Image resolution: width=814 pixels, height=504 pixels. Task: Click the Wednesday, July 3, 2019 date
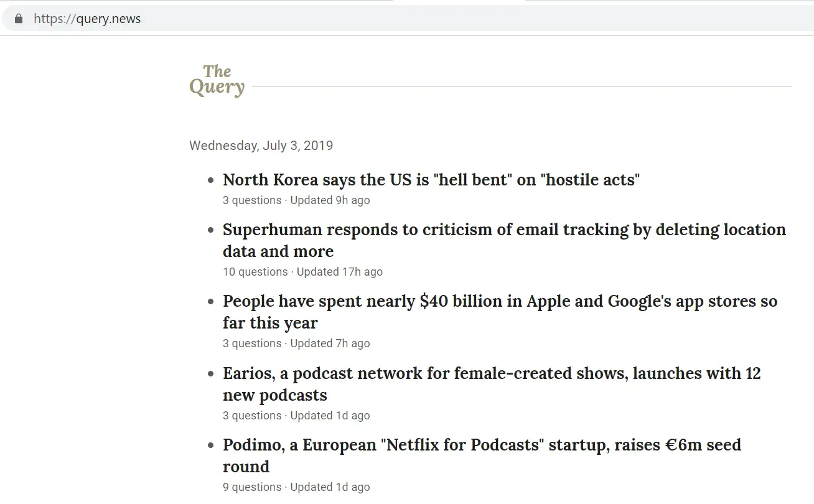click(x=261, y=146)
